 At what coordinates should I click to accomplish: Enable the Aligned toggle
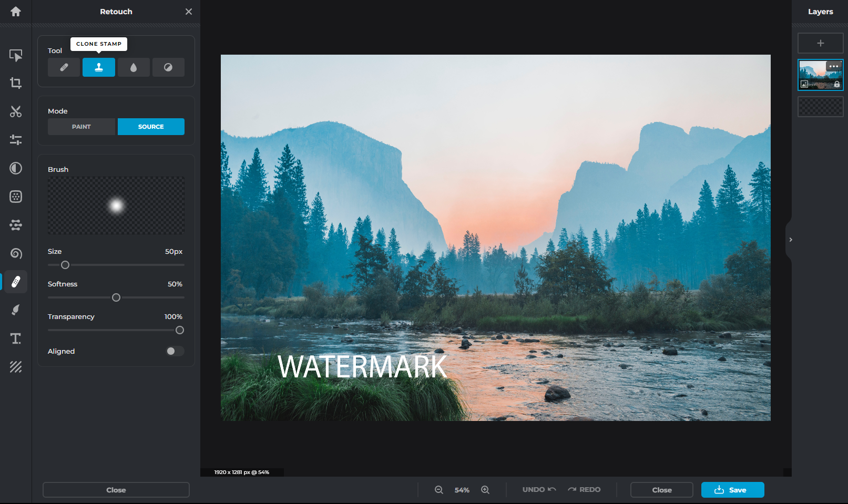click(x=175, y=351)
